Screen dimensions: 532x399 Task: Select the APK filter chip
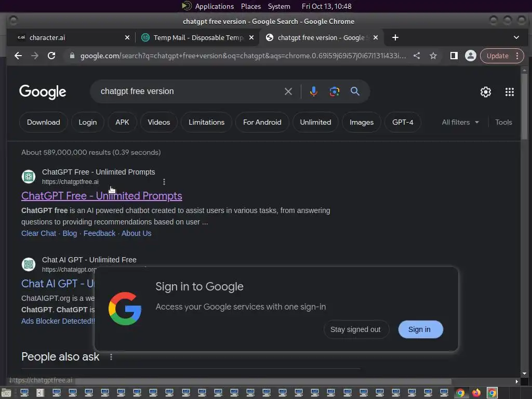tap(122, 122)
